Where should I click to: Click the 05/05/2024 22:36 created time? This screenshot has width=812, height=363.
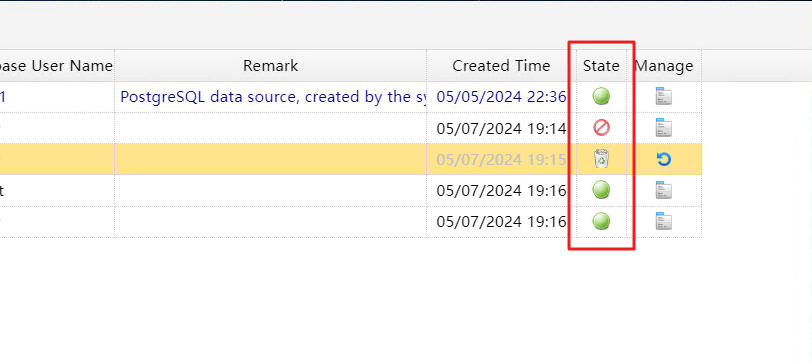click(x=501, y=97)
